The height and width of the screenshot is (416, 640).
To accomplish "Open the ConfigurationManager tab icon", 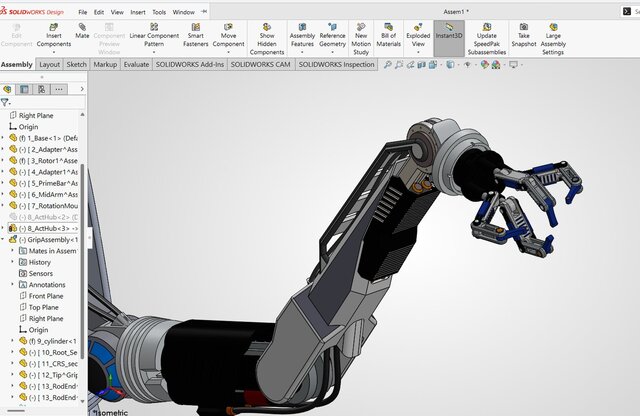I will click(x=42, y=89).
